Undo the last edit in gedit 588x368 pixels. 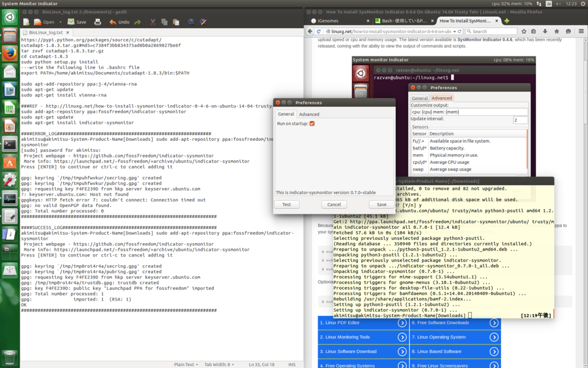[x=119, y=22]
